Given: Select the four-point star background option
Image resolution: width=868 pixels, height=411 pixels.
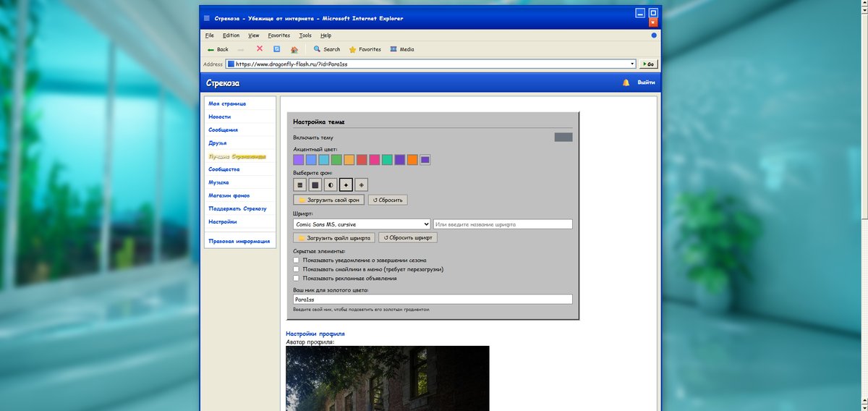Looking at the screenshot, I should [x=346, y=185].
